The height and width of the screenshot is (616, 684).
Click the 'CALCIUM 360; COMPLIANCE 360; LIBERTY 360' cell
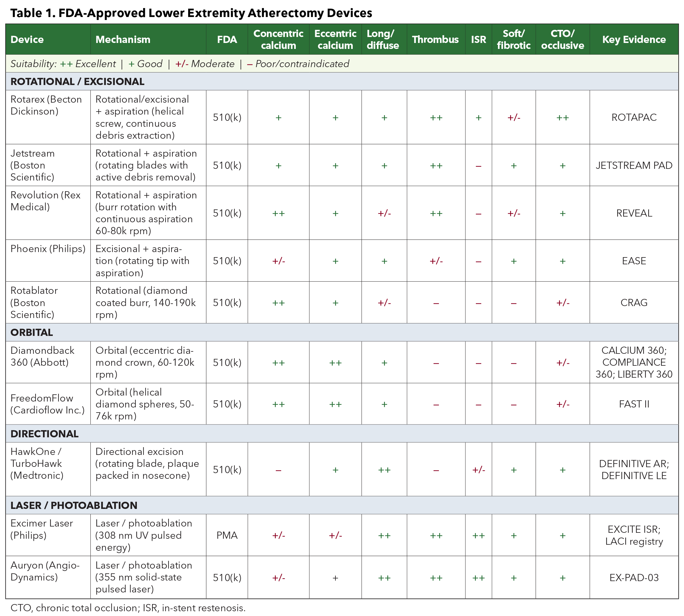[x=634, y=362]
